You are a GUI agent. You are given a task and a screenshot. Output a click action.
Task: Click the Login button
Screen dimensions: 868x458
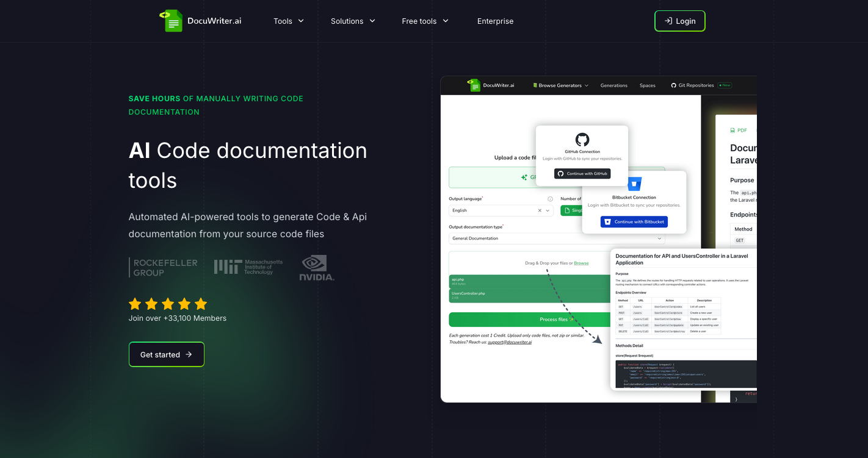[679, 21]
